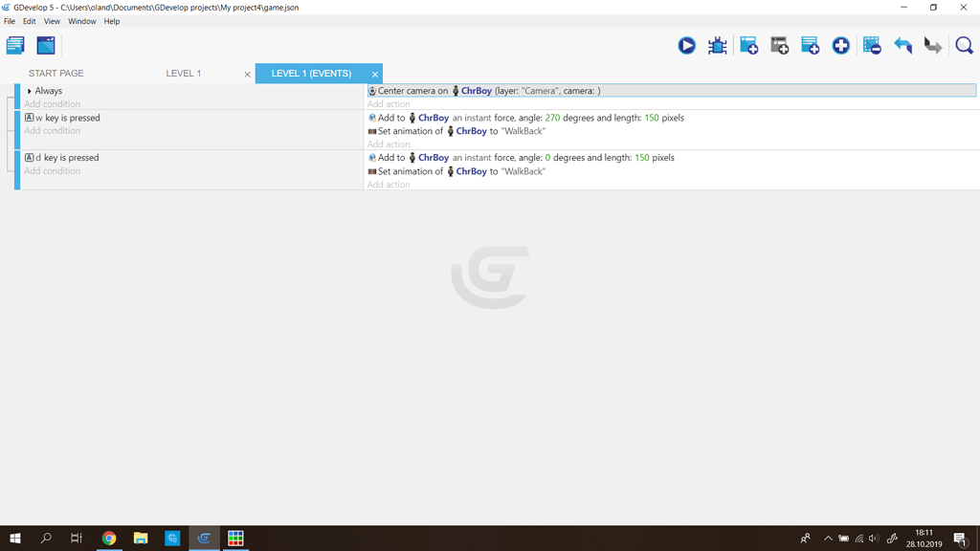Open Microsoft Store from taskbar
This screenshot has height=551, width=980.
point(172,538)
